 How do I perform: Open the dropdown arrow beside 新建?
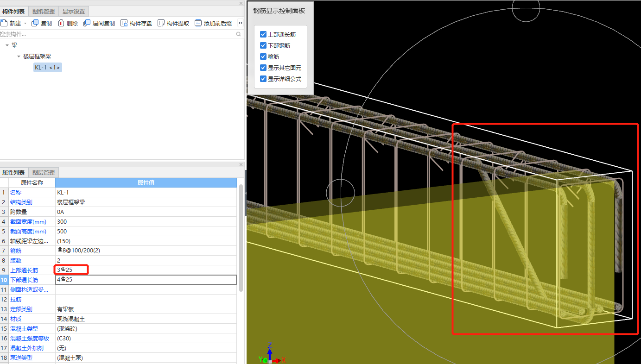[x=25, y=23]
